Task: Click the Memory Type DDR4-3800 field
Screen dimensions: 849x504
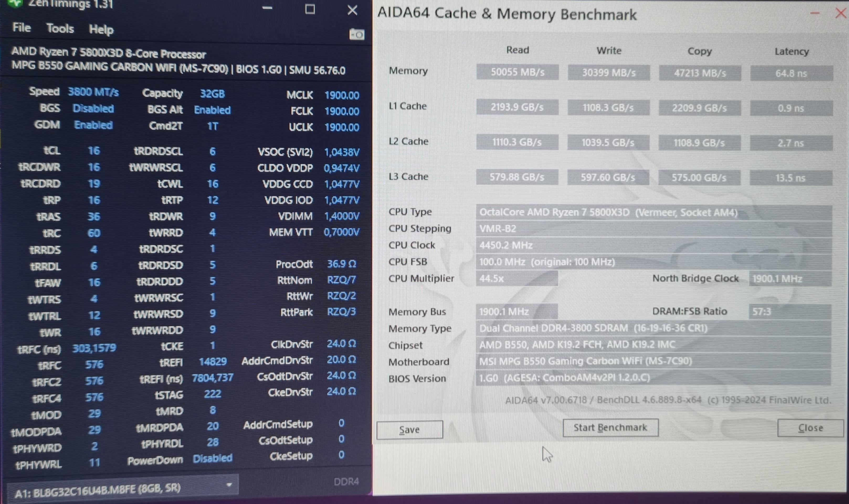Action: click(x=653, y=328)
